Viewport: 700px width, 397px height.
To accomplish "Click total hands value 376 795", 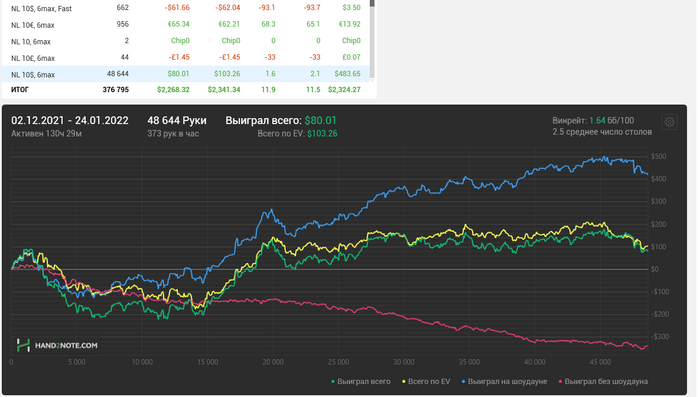I will coord(116,90).
